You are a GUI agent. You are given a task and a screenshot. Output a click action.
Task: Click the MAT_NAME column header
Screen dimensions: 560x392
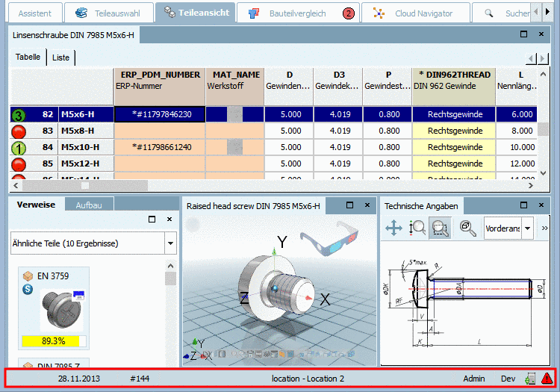pos(236,75)
